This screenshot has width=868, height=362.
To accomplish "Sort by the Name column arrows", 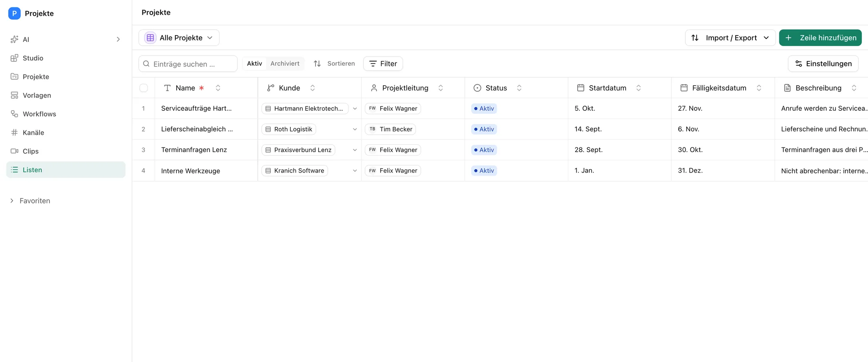I will coord(218,88).
